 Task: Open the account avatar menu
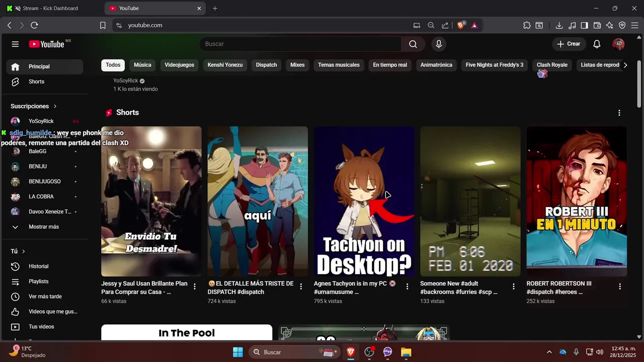click(x=618, y=44)
